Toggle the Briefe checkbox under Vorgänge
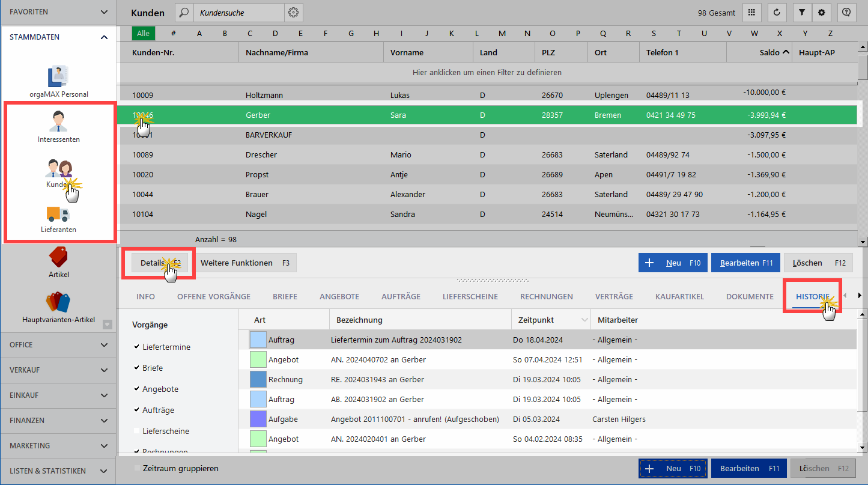The width and height of the screenshot is (868, 485). [136, 368]
